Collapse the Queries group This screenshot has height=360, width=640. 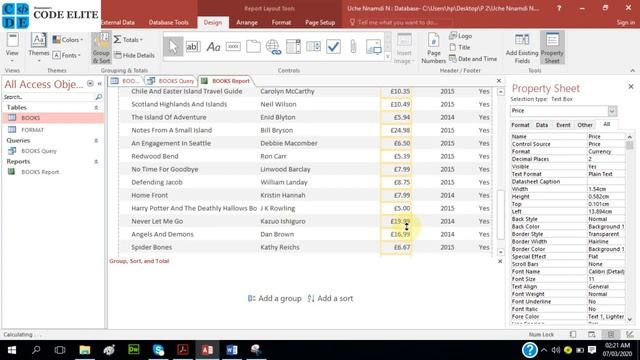(96, 140)
